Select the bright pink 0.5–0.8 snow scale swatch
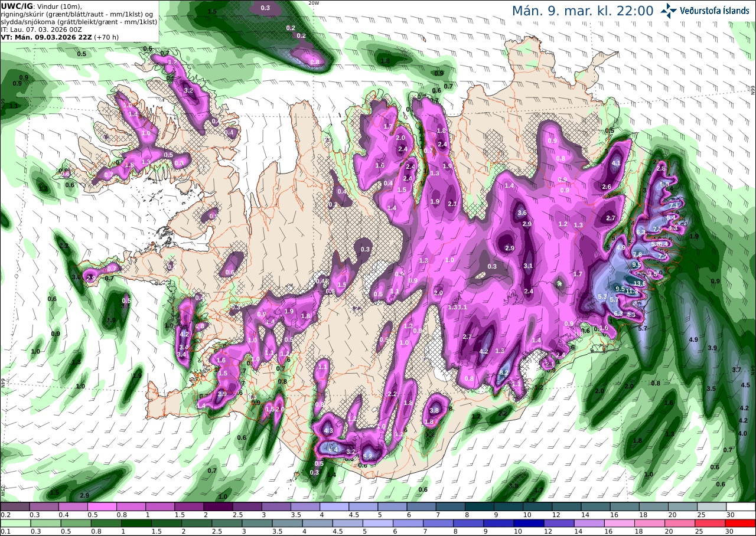 click(102, 506)
